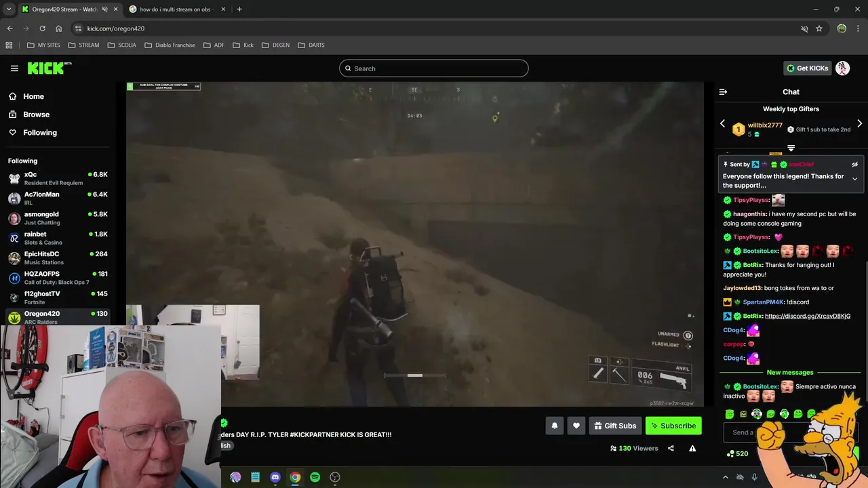Open Following in sidebar
This screenshot has width=868, height=488.
(x=33, y=133)
